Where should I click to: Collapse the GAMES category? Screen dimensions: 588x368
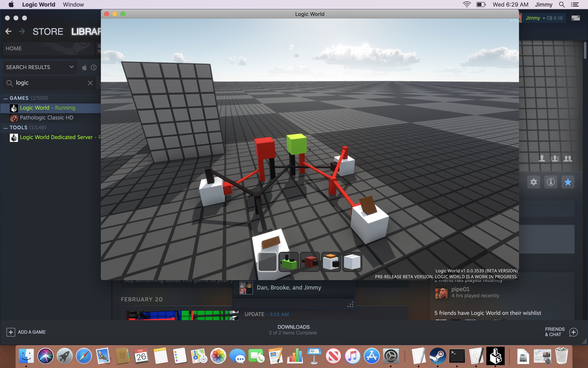pos(6,98)
